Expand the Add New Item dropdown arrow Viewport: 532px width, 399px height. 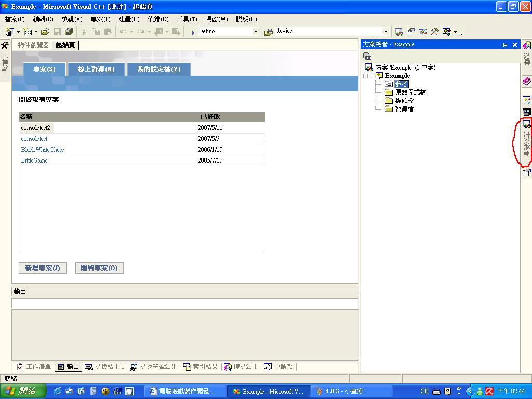point(36,32)
